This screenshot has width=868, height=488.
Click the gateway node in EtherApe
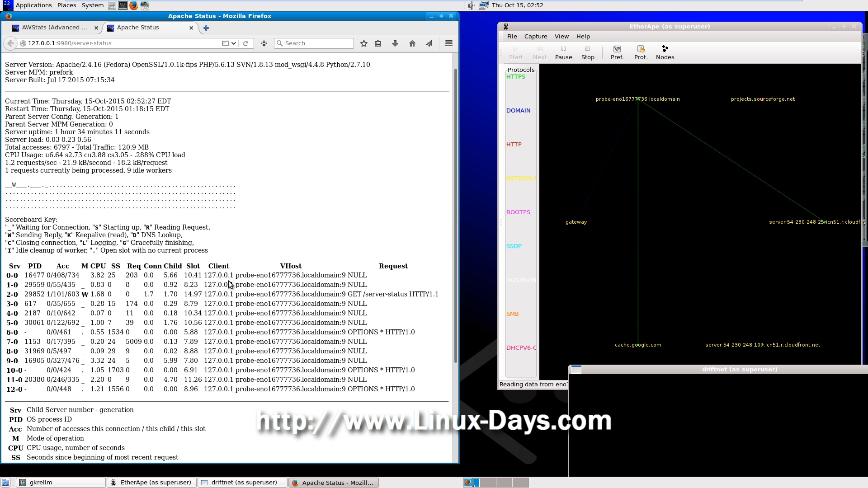[576, 222]
